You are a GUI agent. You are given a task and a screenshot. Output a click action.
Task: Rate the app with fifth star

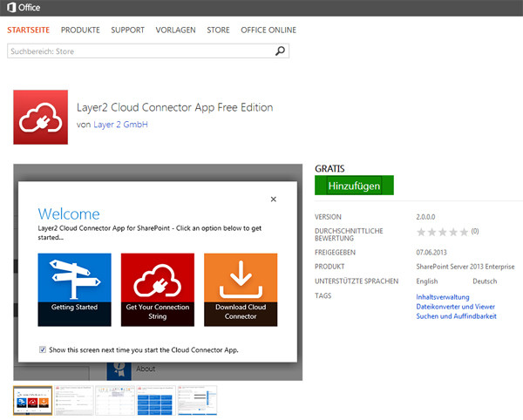click(464, 232)
